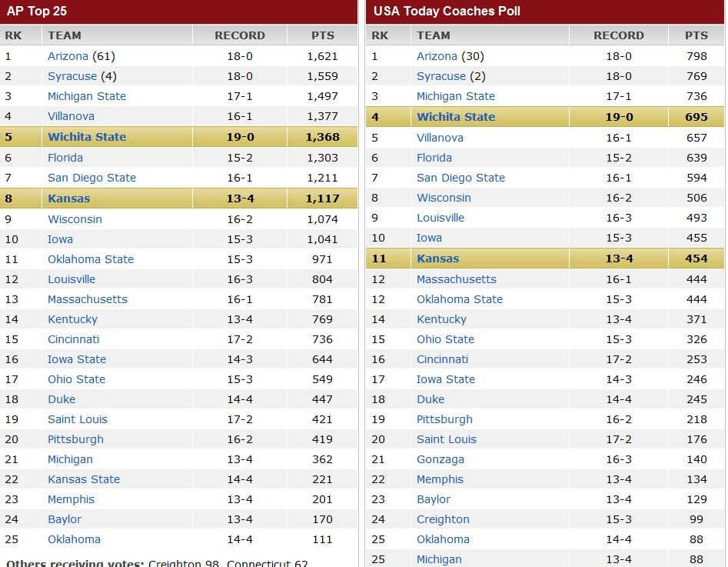
Task: Select Gonzaga team link
Action: pos(440,459)
